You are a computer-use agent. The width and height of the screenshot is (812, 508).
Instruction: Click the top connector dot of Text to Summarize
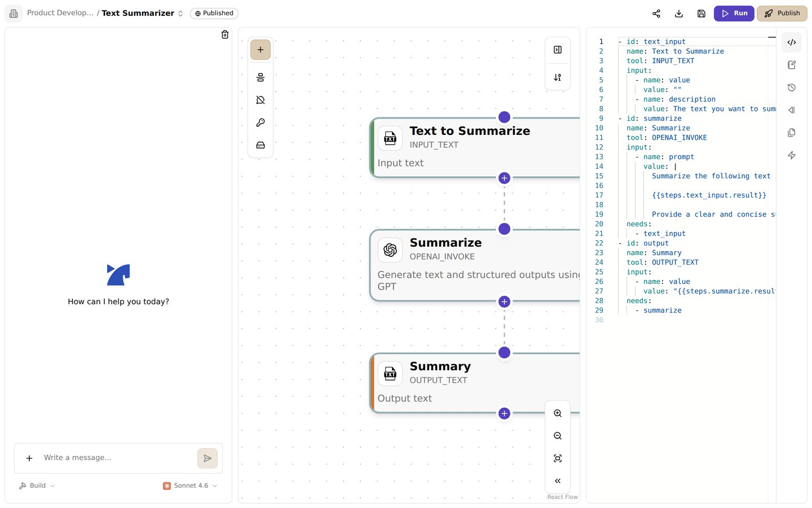(505, 117)
